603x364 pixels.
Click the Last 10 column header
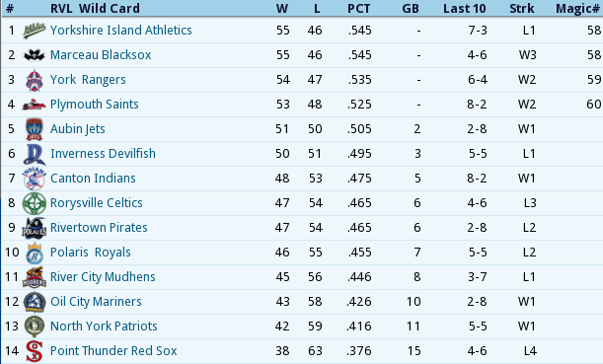(x=465, y=9)
